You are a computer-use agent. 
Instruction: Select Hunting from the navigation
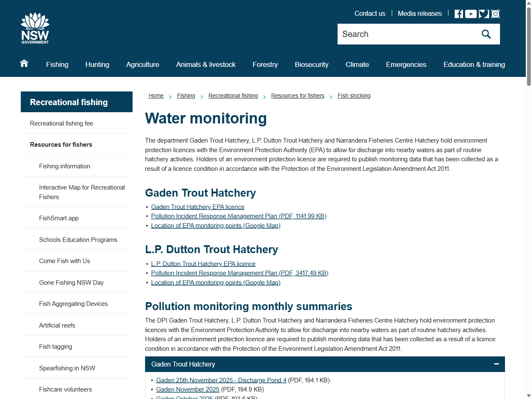97,64
